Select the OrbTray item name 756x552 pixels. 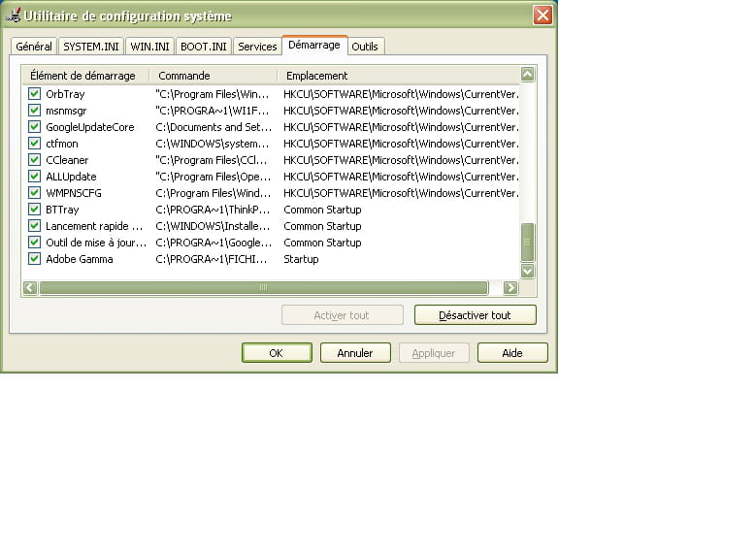tap(65, 94)
